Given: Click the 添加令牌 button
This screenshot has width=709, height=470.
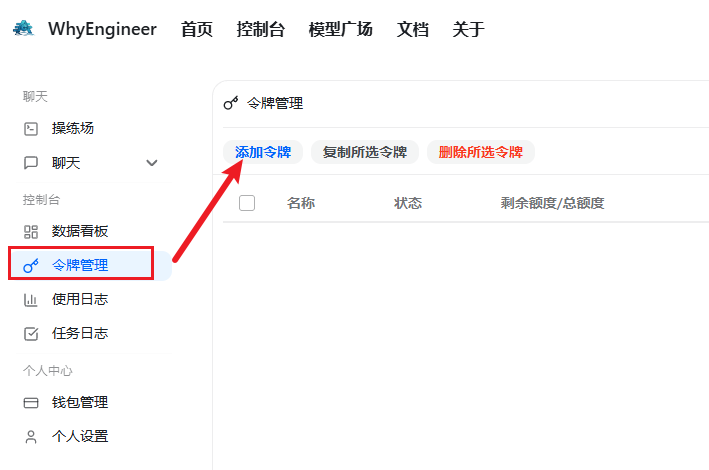Looking at the screenshot, I should click(x=263, y=152).
